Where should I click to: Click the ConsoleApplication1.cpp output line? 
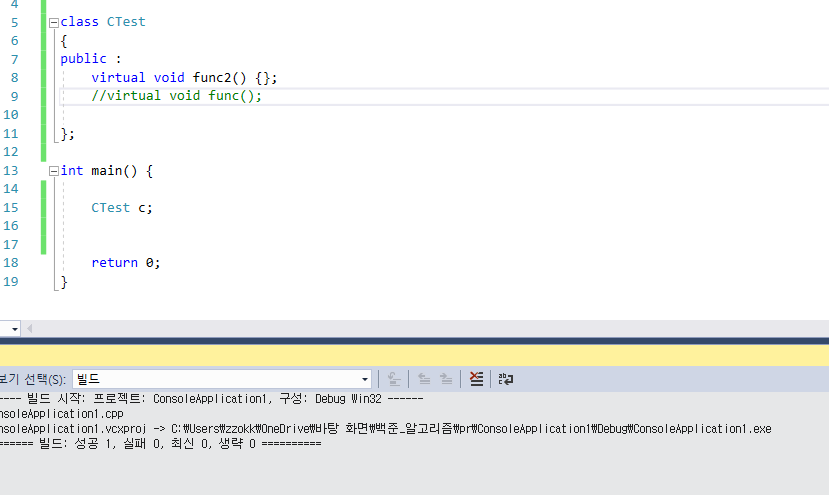click(x=61, y=414)
